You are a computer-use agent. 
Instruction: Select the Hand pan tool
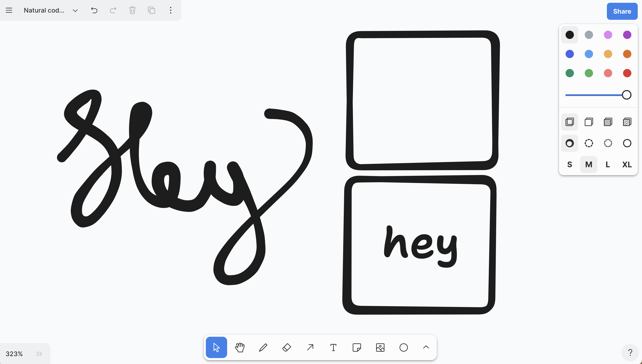point(240,347)
